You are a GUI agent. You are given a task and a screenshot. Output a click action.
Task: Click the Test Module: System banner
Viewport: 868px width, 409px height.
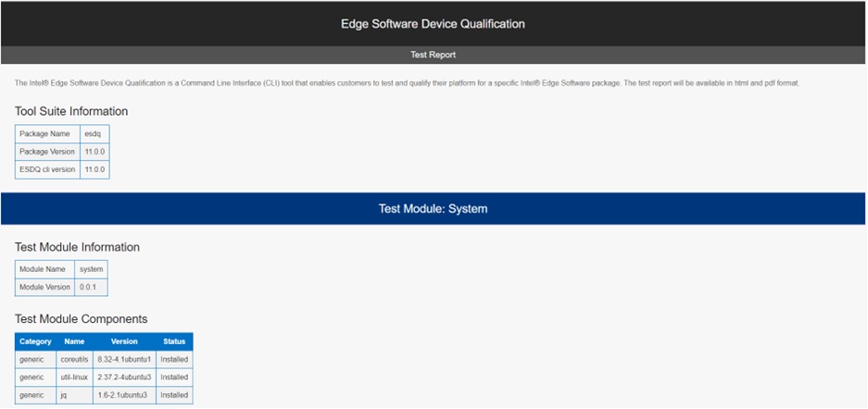[434, 209]
